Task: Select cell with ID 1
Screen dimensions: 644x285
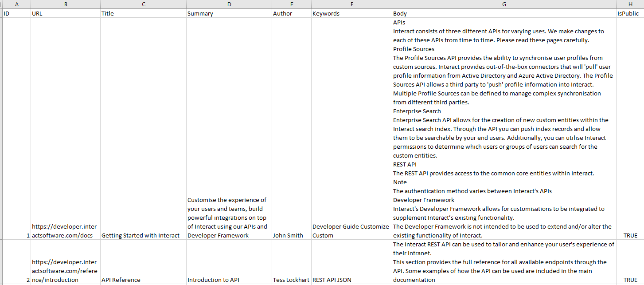Action: [x=17, y=129]
